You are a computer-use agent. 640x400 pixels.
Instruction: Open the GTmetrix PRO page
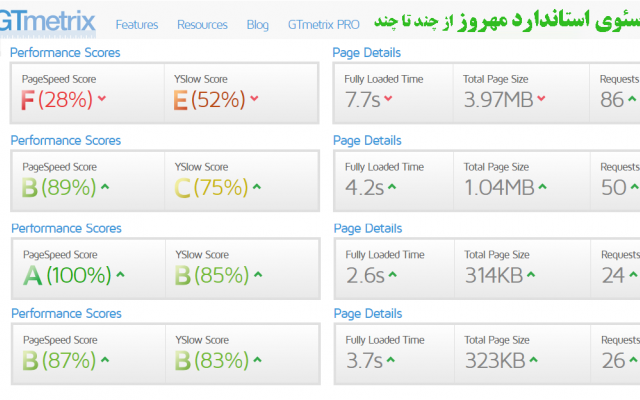[324, 25]
